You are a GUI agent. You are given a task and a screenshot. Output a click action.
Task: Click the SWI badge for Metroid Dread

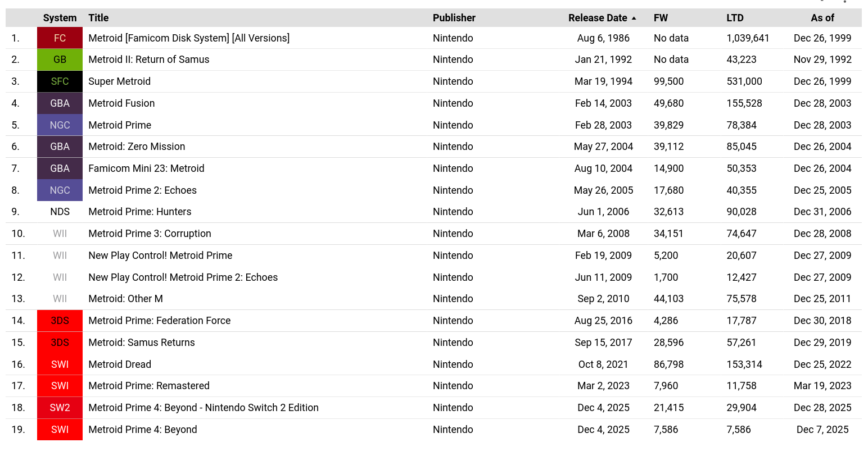click(60, 364)
